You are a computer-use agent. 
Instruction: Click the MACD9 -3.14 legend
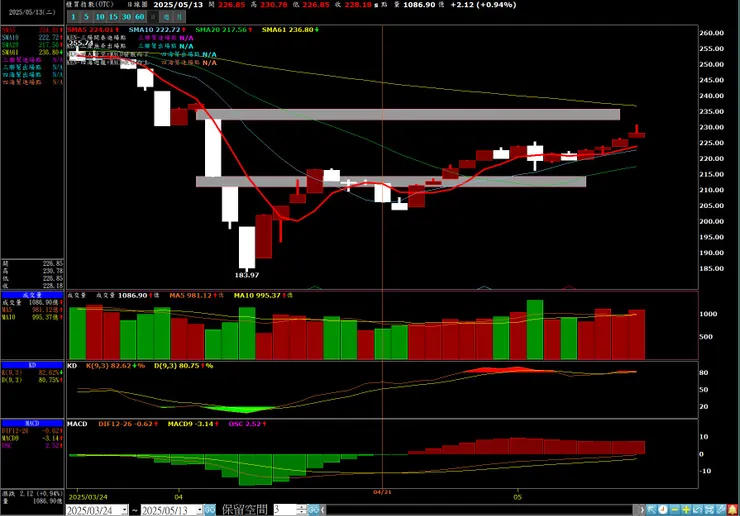pyautogui.click(x=193, y=424)
